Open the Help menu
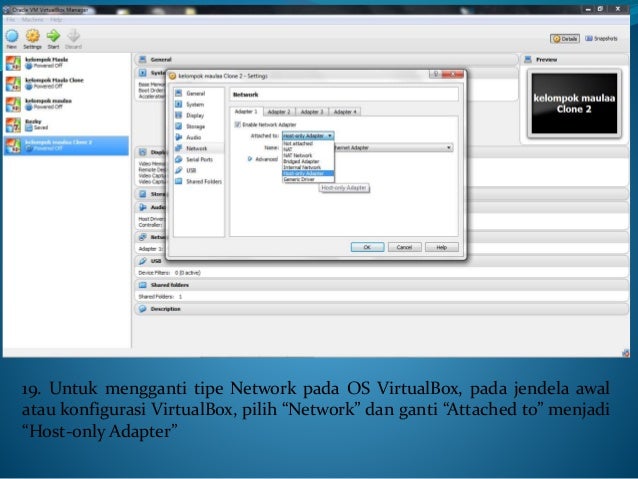Image resolution: width=638 pixels, height=479 pixels. [x=56, y=20]
